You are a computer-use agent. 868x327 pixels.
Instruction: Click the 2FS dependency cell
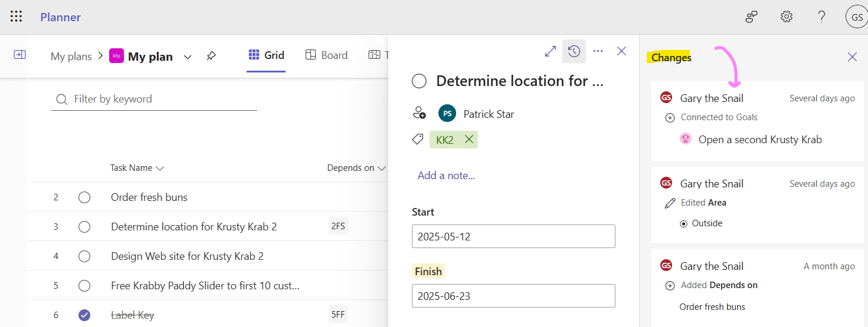coord(338,226)
